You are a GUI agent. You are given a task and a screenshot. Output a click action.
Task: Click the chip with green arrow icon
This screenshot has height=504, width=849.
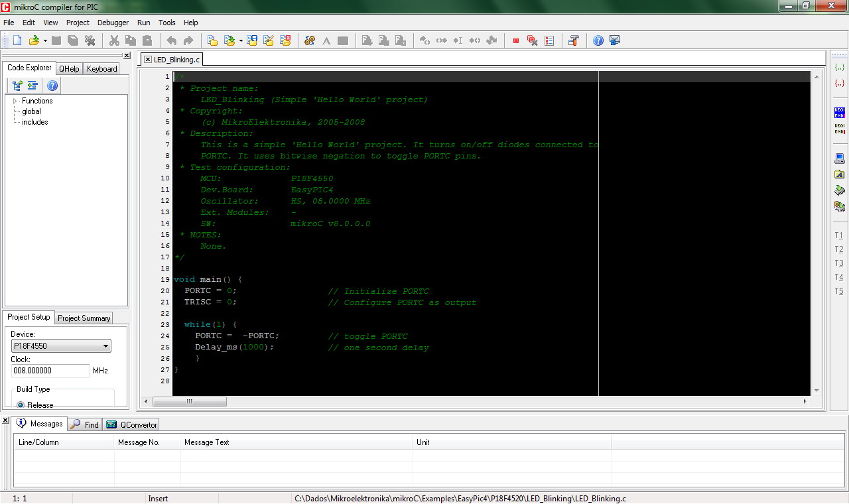[840, 190]
